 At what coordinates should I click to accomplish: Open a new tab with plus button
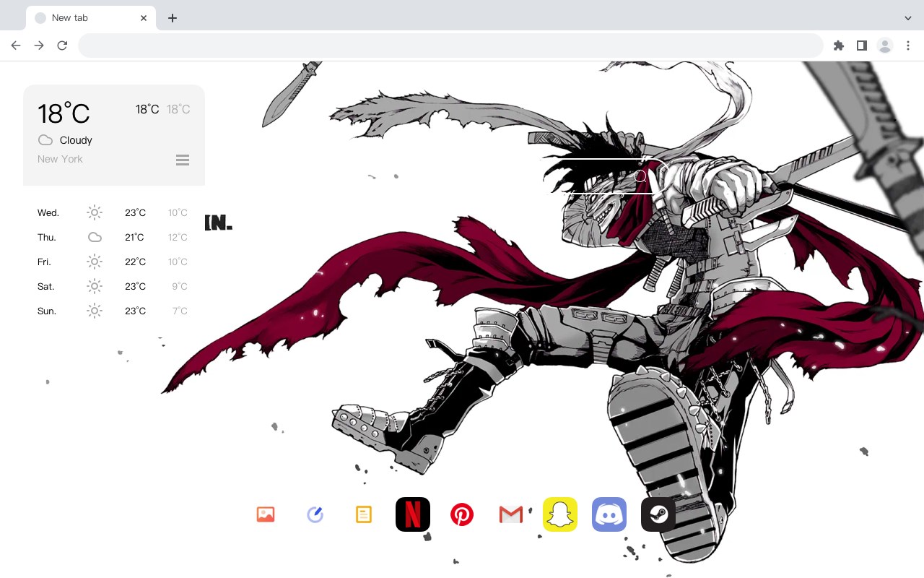coord(172,18)
